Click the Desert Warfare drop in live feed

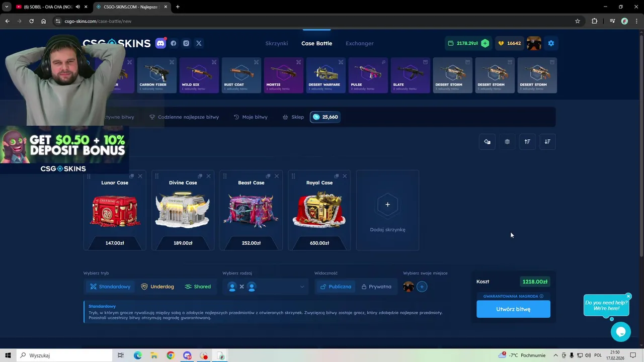[x=326, y=75]
